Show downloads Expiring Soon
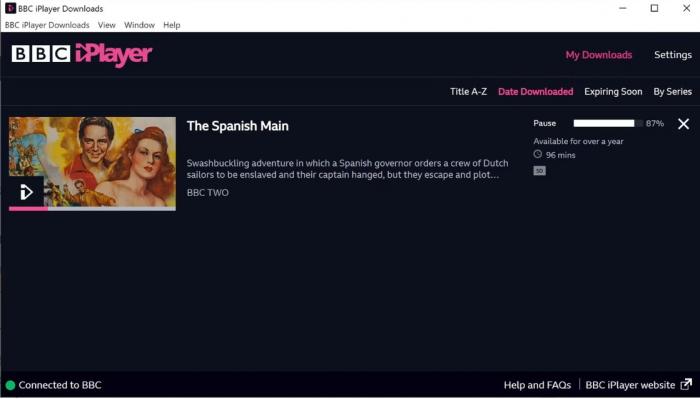Viewport: 700px width, 399px height. (x=613, y=91)
